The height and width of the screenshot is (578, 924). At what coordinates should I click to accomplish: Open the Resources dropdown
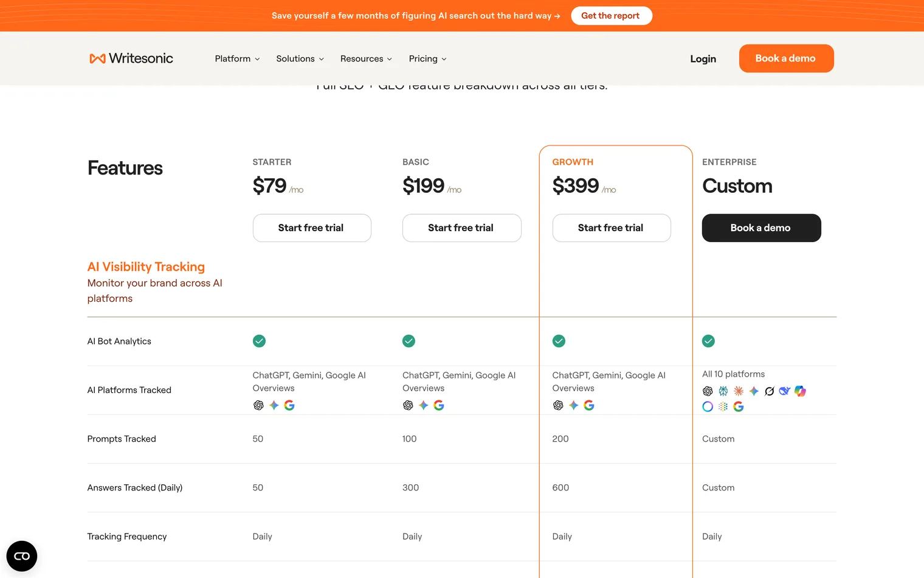point(366,59)
